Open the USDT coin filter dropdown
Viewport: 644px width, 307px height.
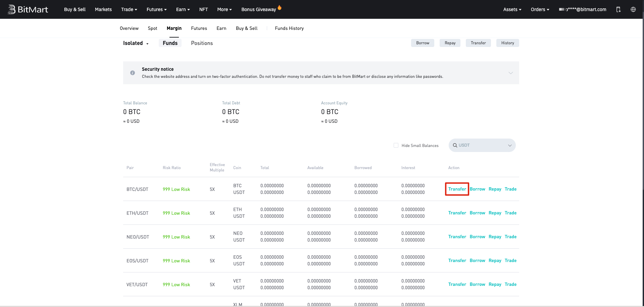coord(482,145)
